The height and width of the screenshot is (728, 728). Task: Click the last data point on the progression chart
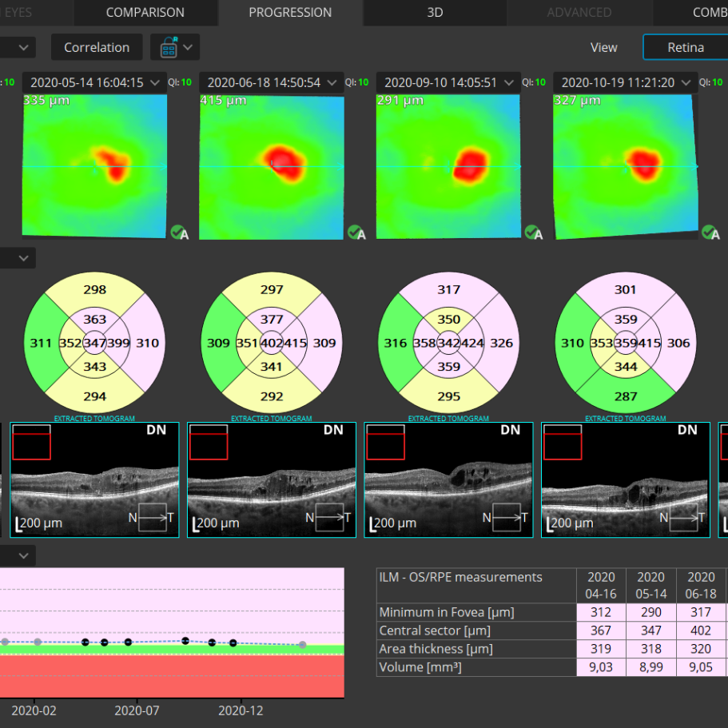click(302, 644)
